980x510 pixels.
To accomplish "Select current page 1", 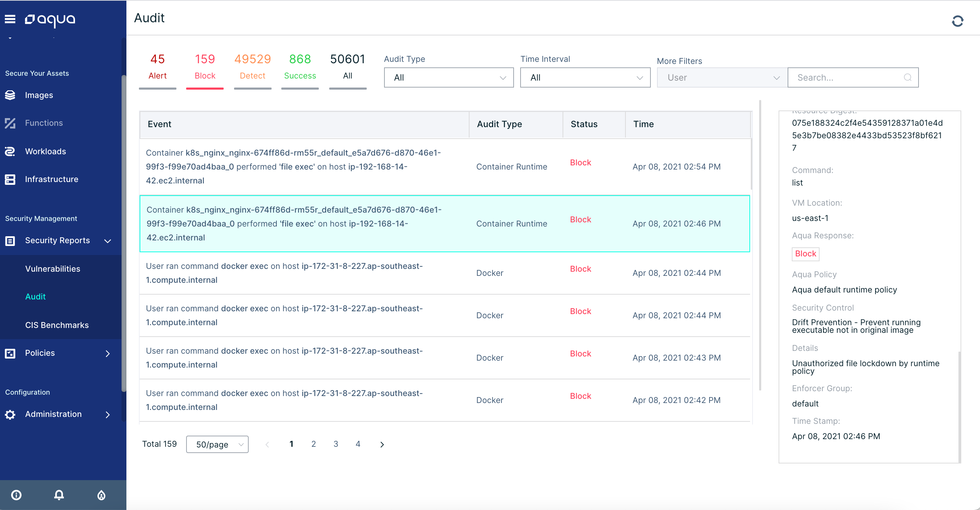I will point(291,444).
